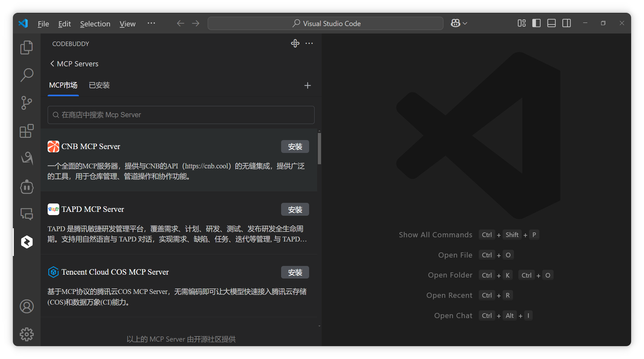
Task: Select the active CodeBuddy icon in the activity bar
Action: [26, 242]
